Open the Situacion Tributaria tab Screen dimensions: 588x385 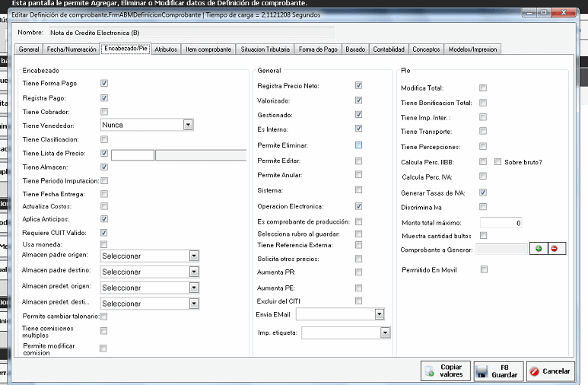point(263,49)
